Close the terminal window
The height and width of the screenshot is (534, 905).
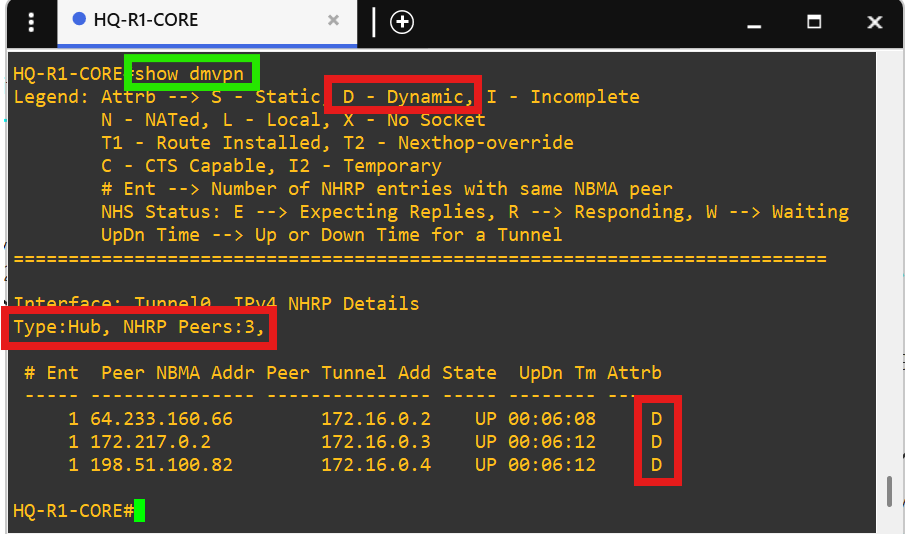[874, 22]
